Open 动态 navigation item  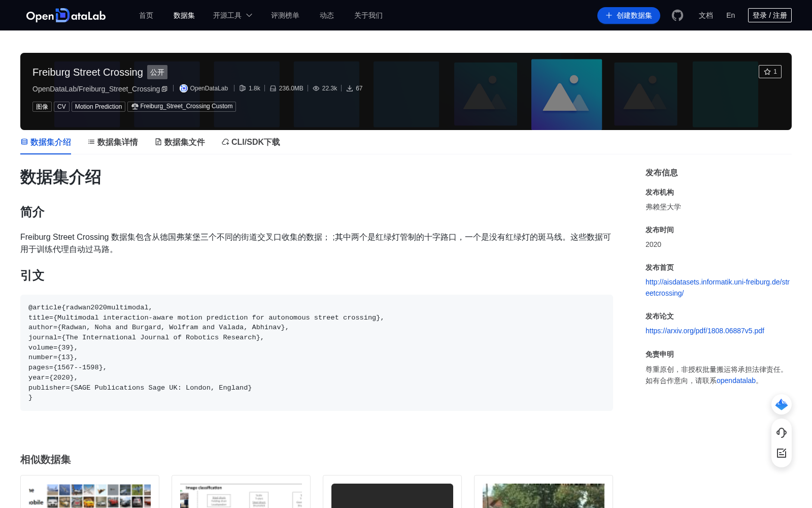[x=327, y=15]
